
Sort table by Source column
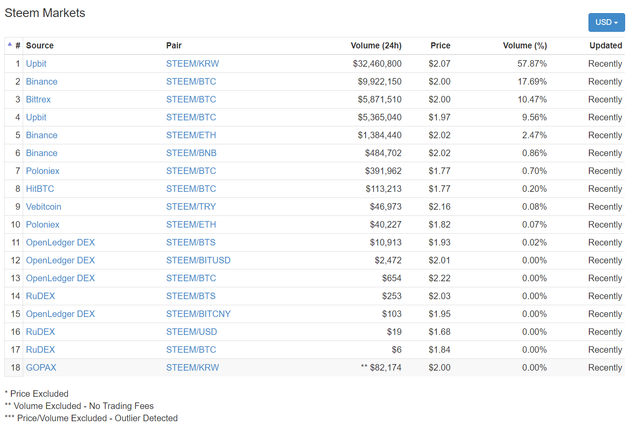point(40,45)
